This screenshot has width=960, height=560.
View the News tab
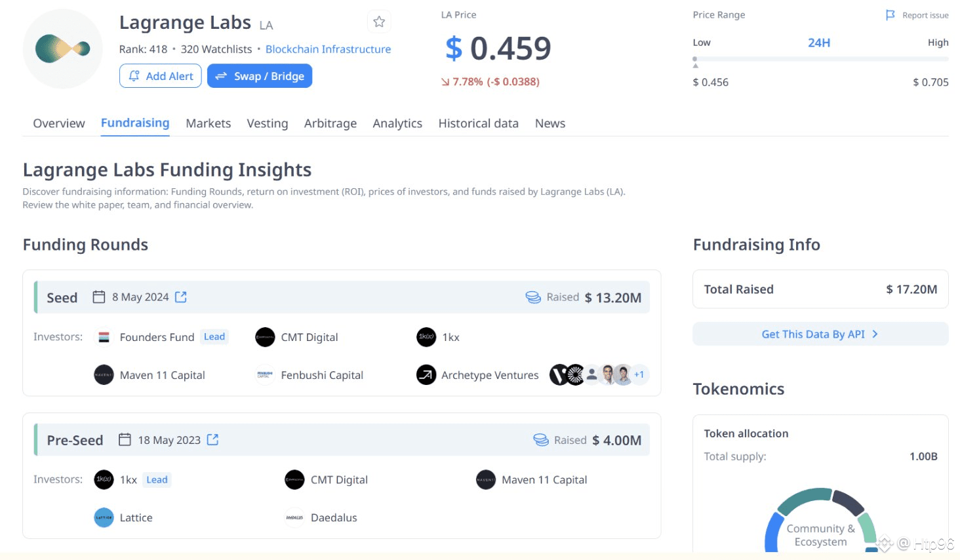(x=550, y=123)
